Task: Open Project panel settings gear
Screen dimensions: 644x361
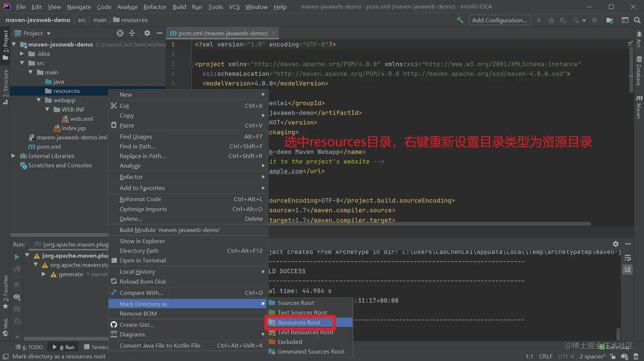Action: (x=147, y=33)
